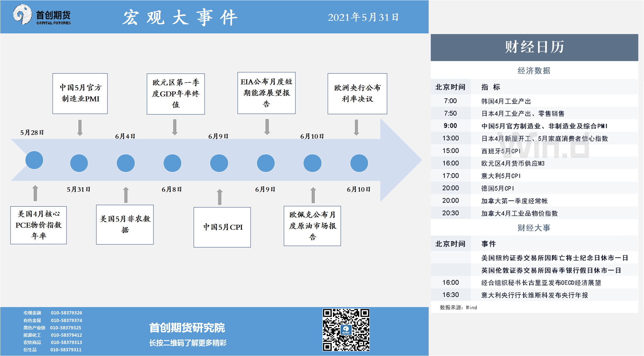Click the 首创期货 Capital Futures logo
Image resolution: width=644 pixels, height=356 pixels.
42,15
